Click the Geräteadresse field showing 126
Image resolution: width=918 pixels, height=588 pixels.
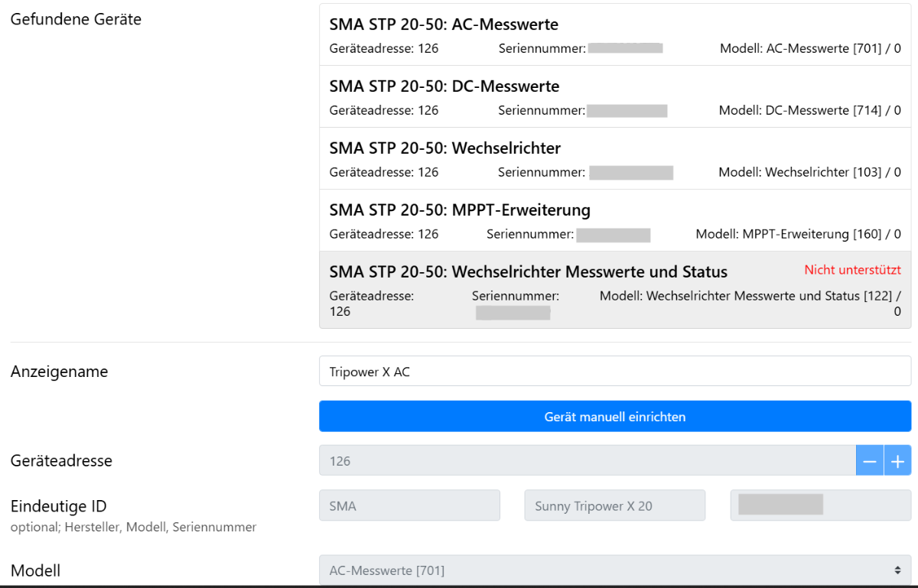(x=586, y=461)
